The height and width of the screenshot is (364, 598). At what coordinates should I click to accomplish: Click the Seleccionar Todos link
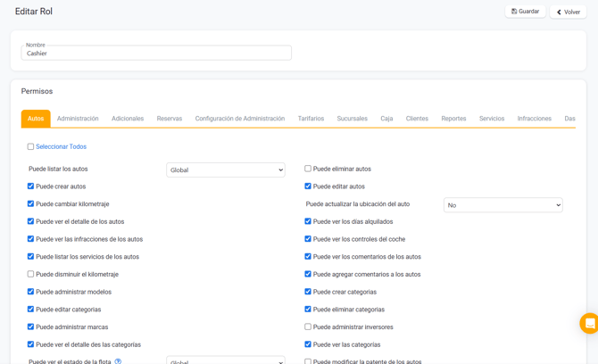61,146
